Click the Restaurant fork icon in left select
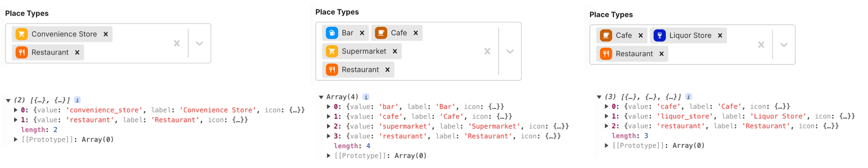 pos(21,52)
